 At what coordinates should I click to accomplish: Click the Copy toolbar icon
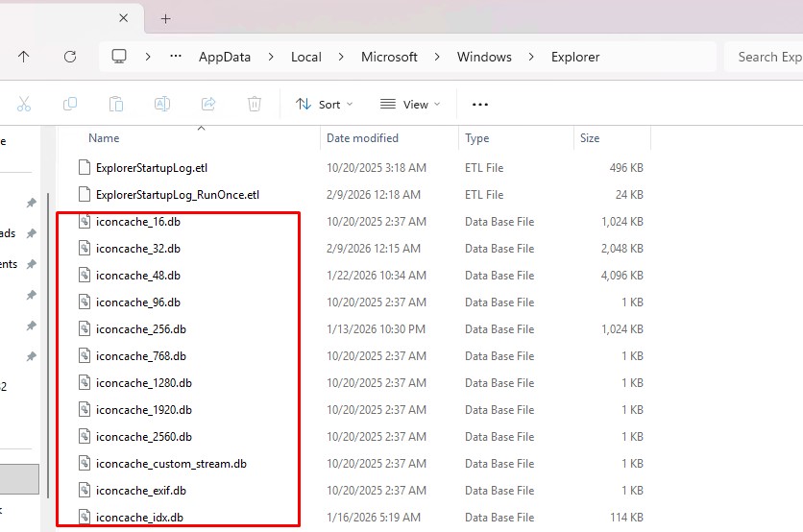click(70, 104)
